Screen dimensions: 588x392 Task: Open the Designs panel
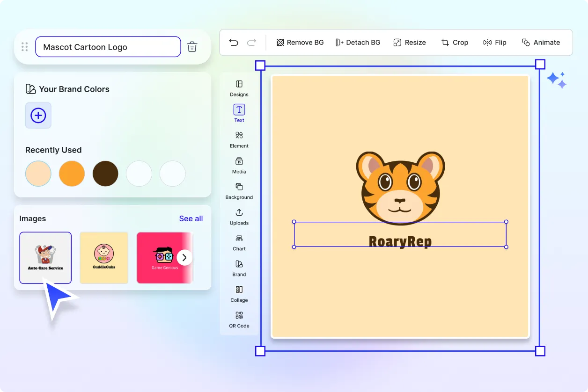(x=239, y=88)
